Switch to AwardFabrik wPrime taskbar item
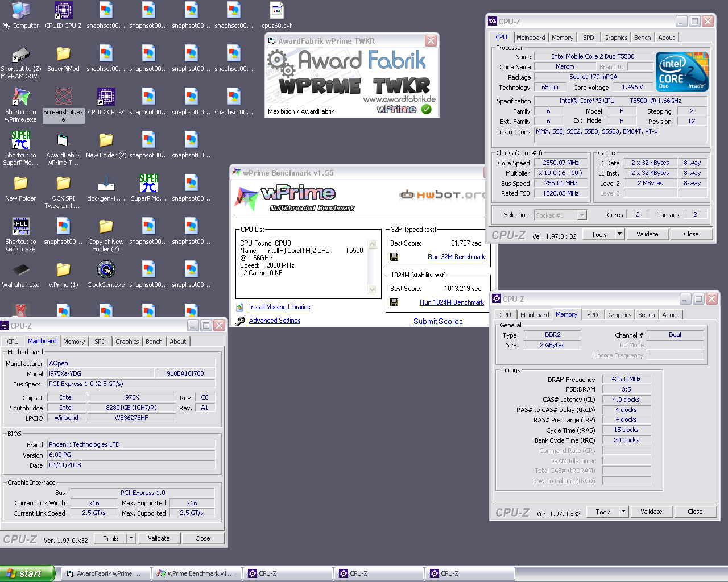Viewport: 728px width, 582px height. (x=106, y=573)
